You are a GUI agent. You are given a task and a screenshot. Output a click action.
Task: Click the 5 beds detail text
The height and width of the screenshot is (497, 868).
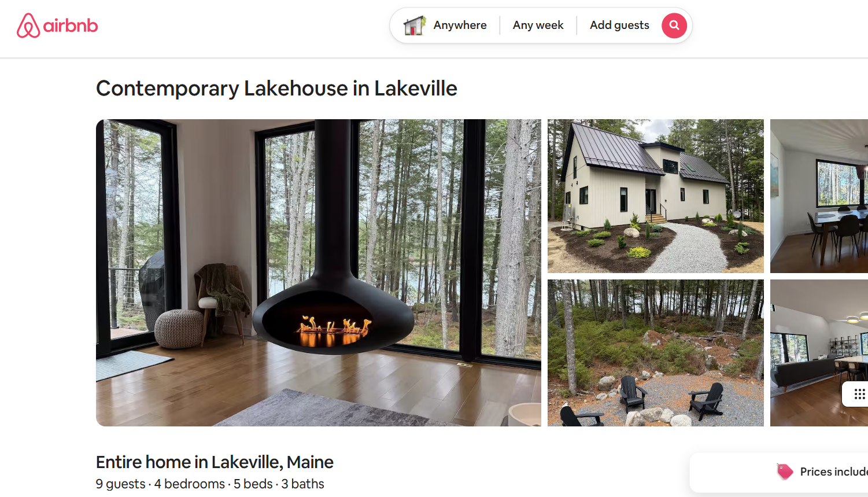point(253,484)
